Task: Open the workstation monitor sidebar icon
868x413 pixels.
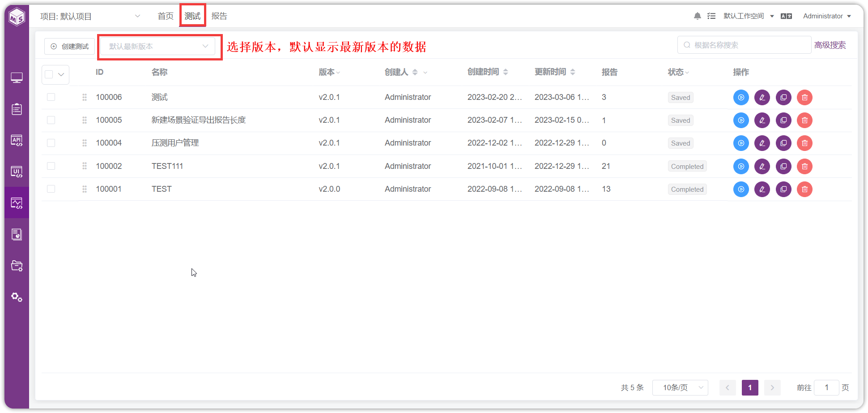Action: coord(17,78)
